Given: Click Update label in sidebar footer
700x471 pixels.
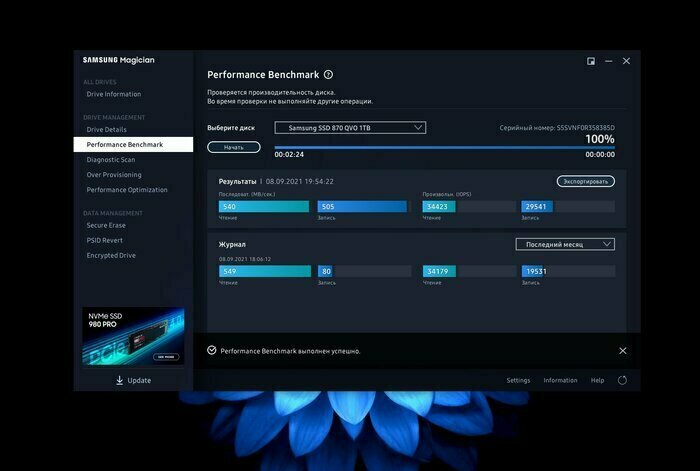Looking at the screenshot, I should [139, 380].
